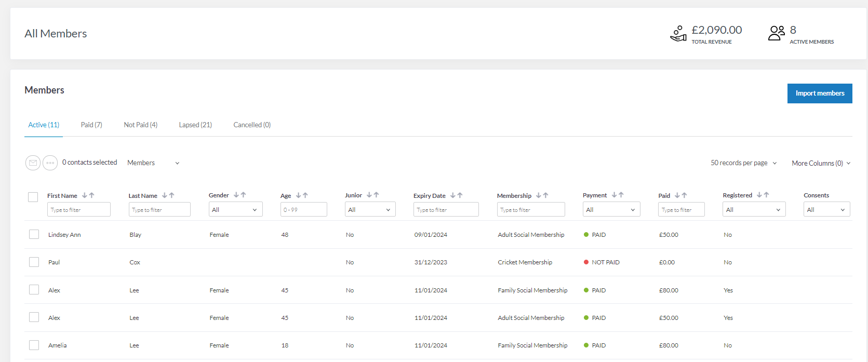Select the checkbox for Paul Cox
This screenshot has height=362, width=868.
[34, 262]
